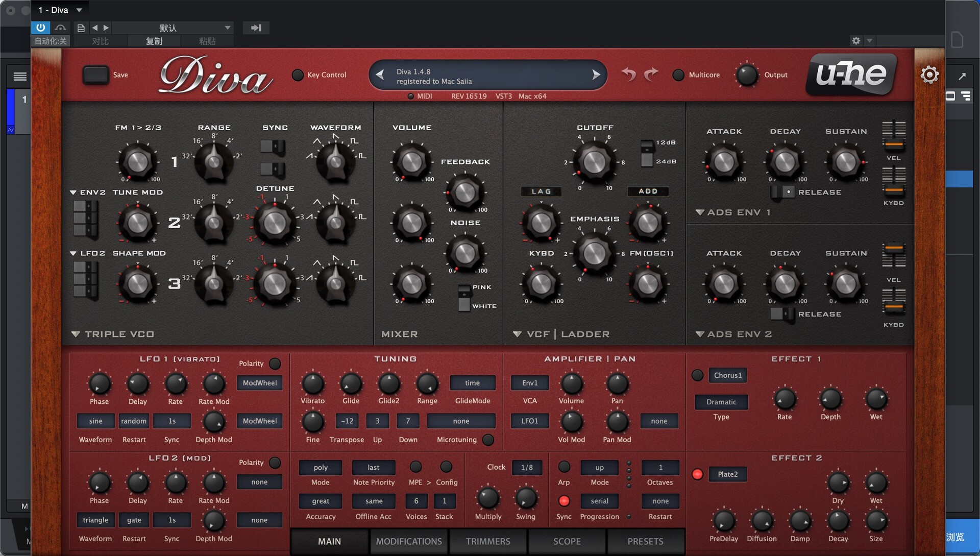This screenshot has width=980, height=556.
Task: Open the PRESETS tab
Action: coord(645,541)
